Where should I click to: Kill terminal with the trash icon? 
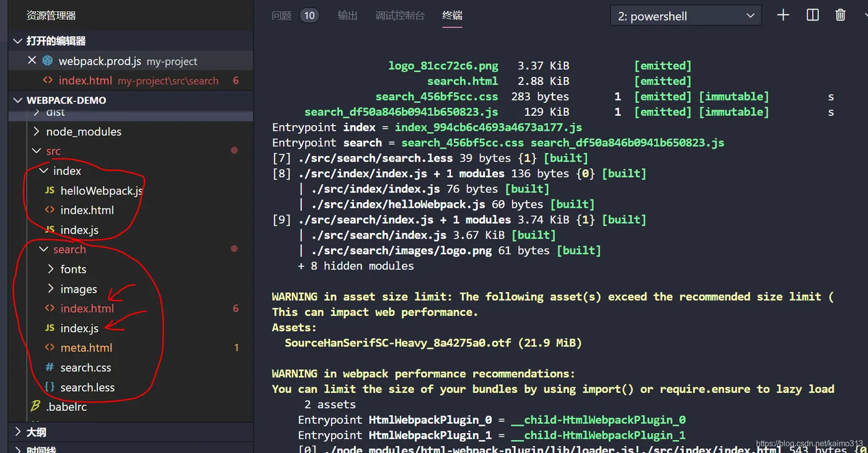(x=840, y=15)
